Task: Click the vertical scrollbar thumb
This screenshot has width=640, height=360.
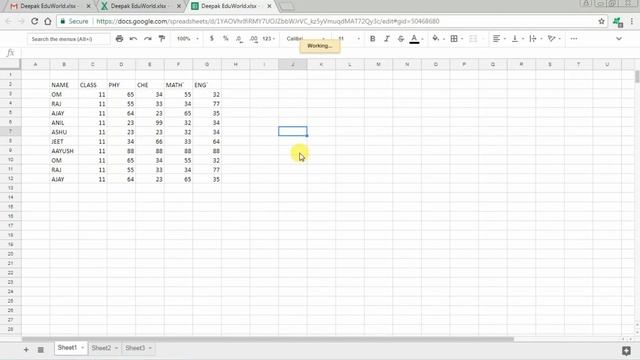Action: point(637,76)
